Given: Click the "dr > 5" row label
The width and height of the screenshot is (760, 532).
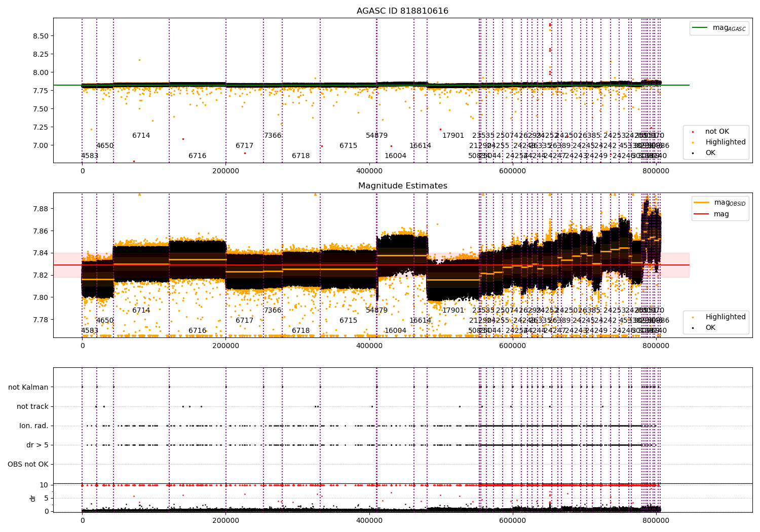Looking at the screenshot, I should (37, 445).
